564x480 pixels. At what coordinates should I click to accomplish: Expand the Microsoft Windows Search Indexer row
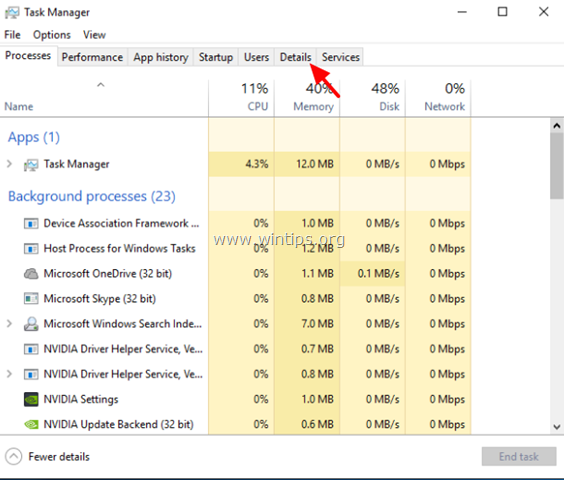point(9,324)
